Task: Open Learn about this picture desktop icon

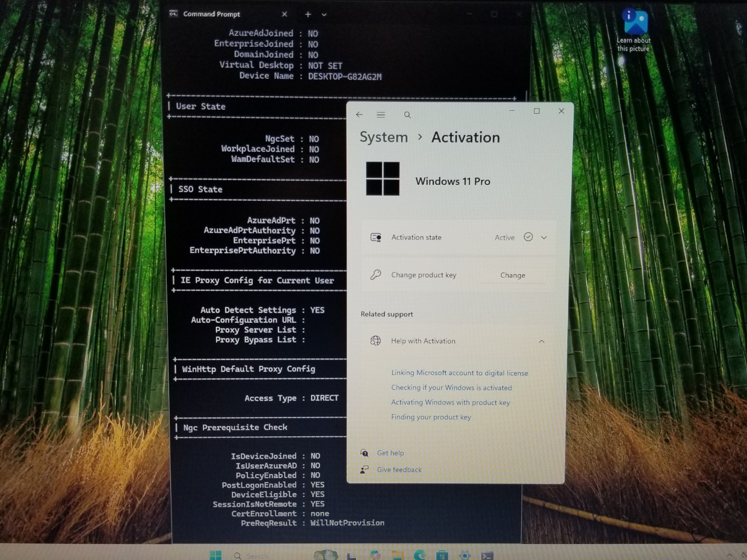Action: [634, 30]
